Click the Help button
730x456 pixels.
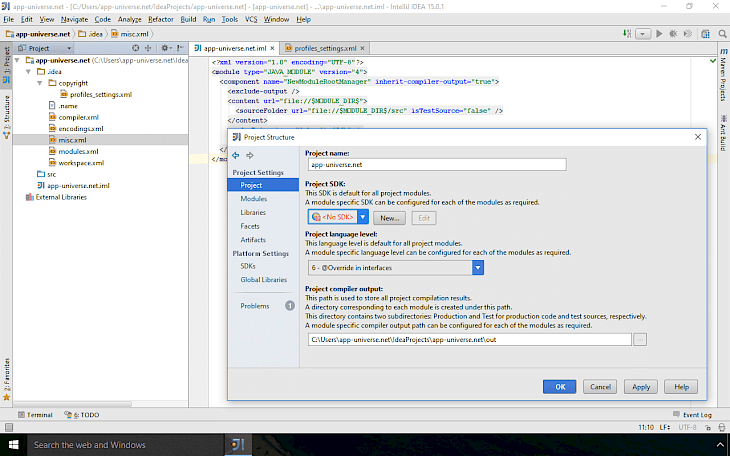coord(681,387)
